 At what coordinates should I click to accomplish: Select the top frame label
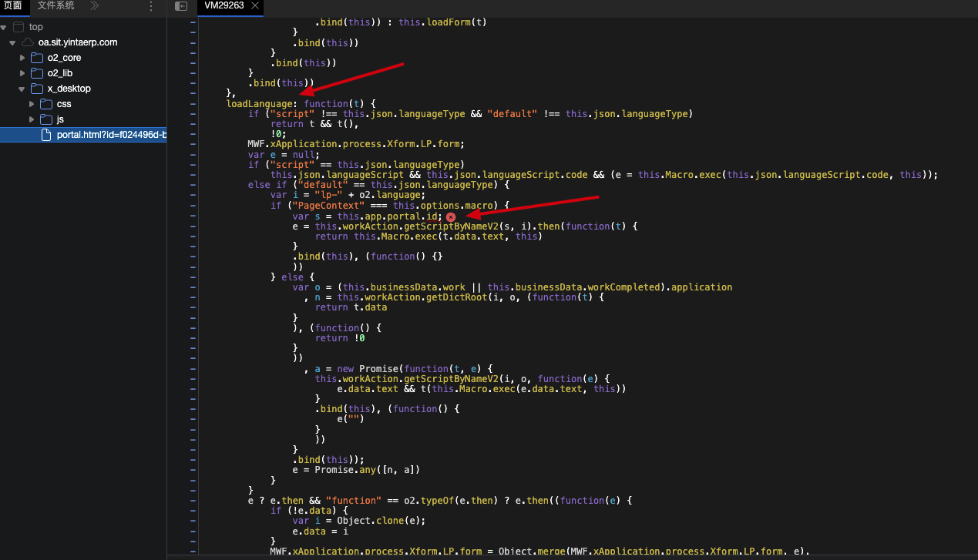36,27
